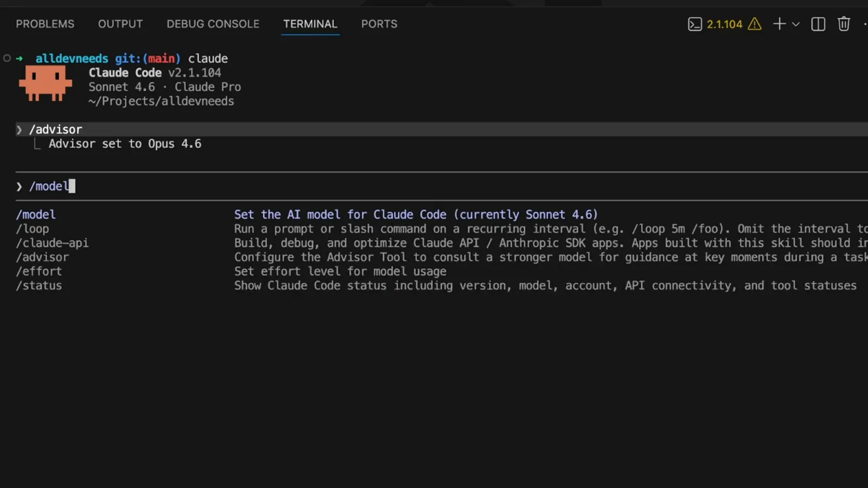Choose the /advisor suggestion in the list
Image resolution: width=868 pixels, height=488 pixels.
(42, 257)
